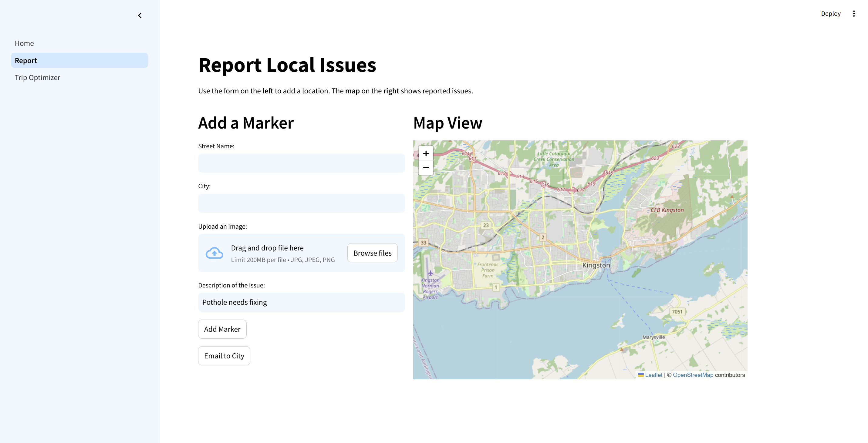The image size is (868, 443).
Task: Click the Kingston airport icon on map
Action: 430,273
